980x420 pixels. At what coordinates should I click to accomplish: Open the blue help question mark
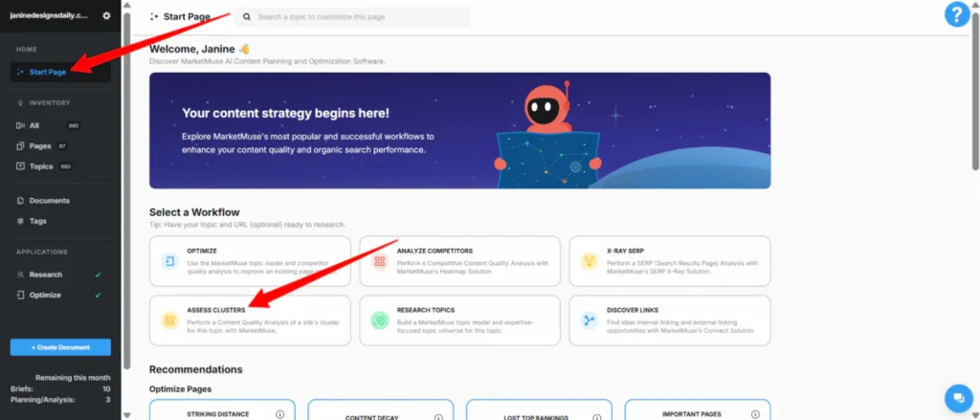957,14
